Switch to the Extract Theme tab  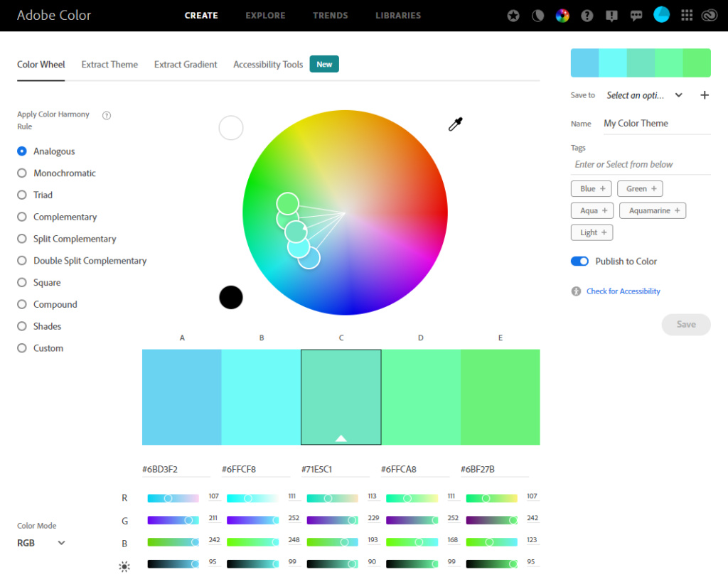[109, 65]
